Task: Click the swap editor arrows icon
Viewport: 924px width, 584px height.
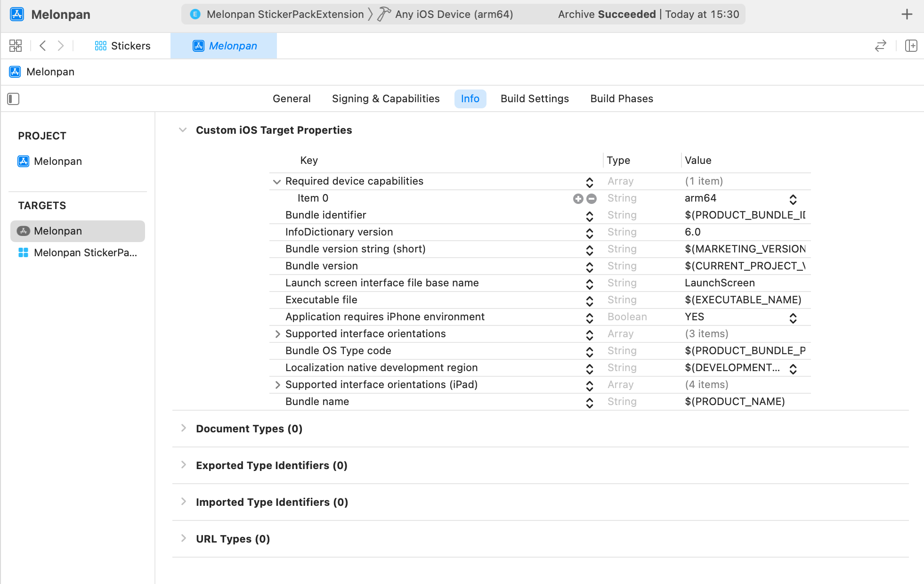Action: [x=881, y=46]
